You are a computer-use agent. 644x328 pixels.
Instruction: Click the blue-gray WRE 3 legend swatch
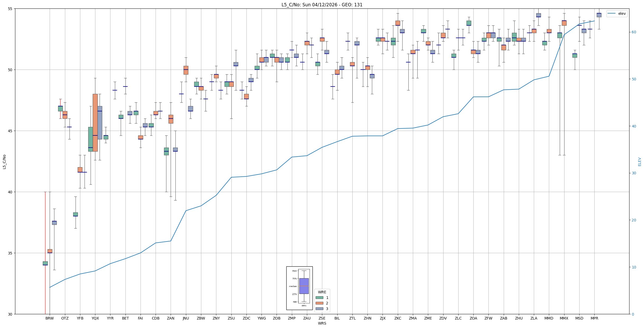[319, 309]
